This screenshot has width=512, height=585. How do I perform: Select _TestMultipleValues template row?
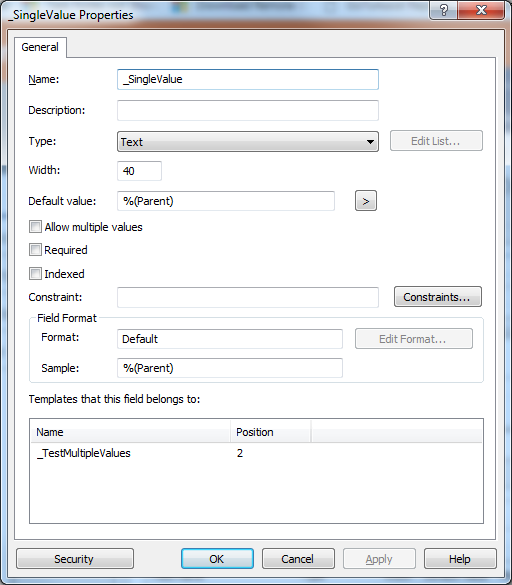point(256,453)
